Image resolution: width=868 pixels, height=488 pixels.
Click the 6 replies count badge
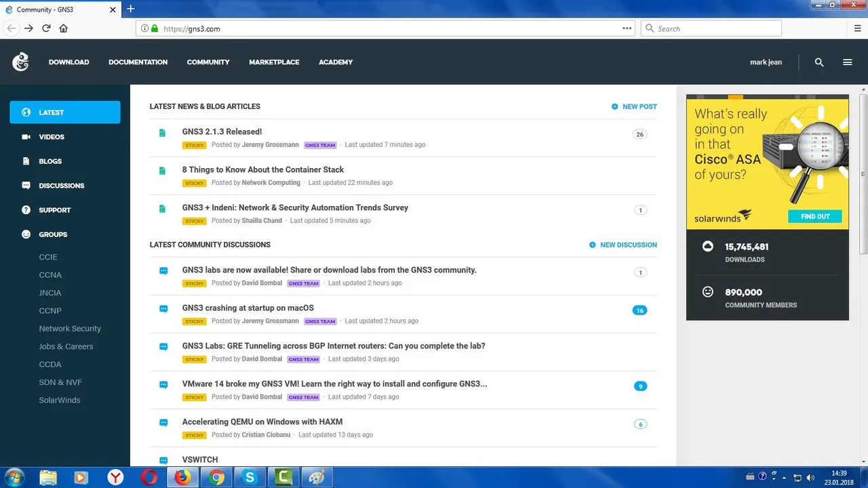639,424
